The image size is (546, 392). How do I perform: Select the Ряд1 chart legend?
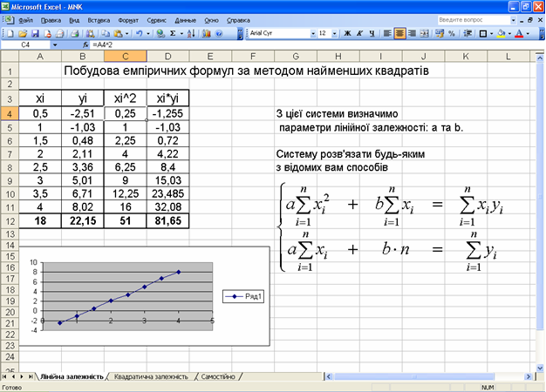(x=243, y=296)
